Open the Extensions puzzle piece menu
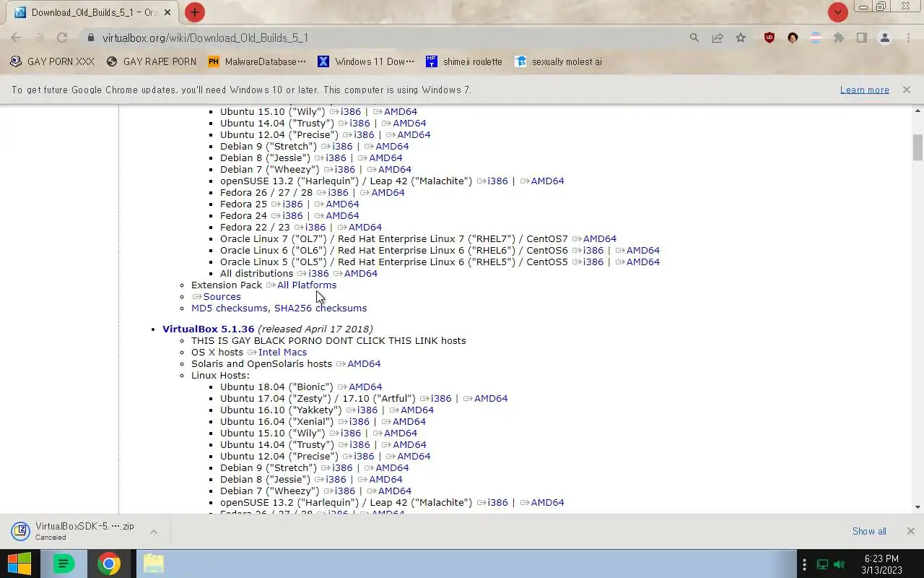The image size is (924, 578). [x=839, y=38]
